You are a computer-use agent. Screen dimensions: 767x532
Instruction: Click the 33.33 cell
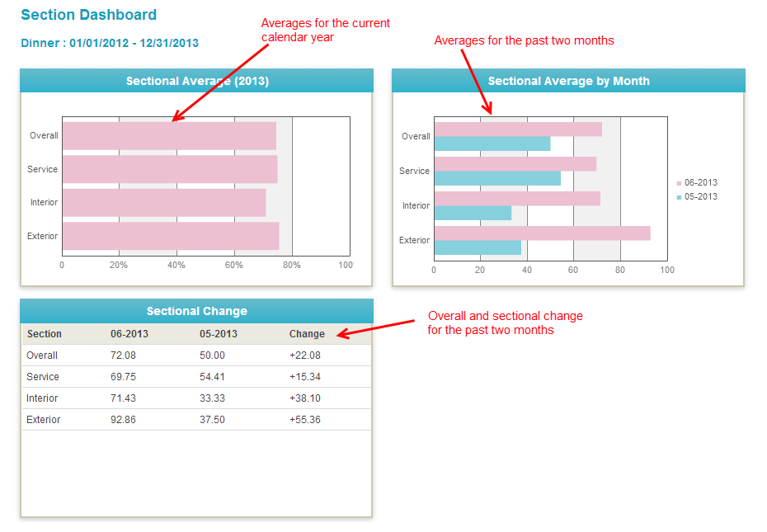(x=212, y=398)
